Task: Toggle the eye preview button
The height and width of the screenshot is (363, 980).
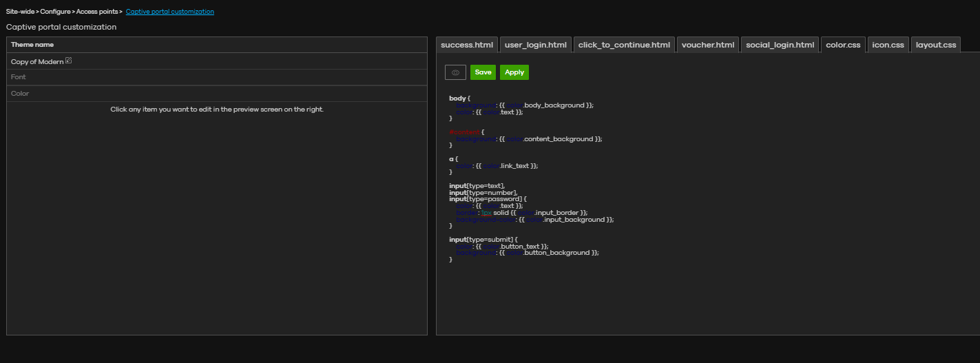Action: pyautogui.click(x=455, y=72)
